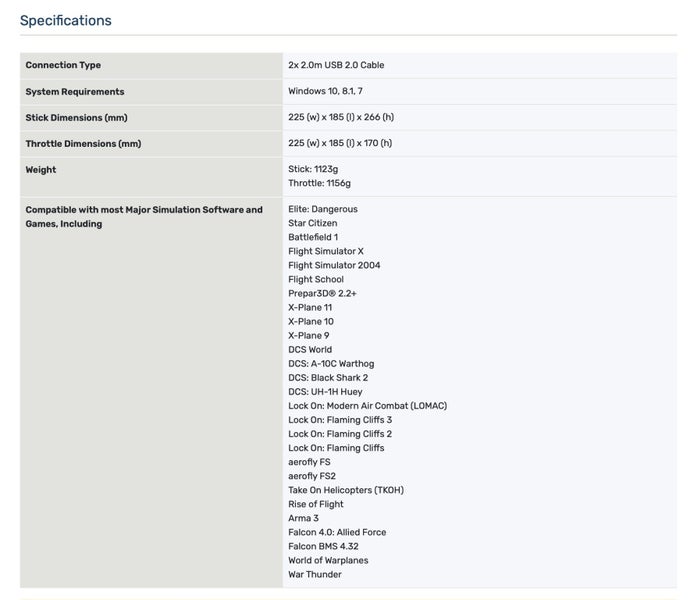Screen dimensions: 694x600
Task: Select the Connection Type label
Action: 63,65
